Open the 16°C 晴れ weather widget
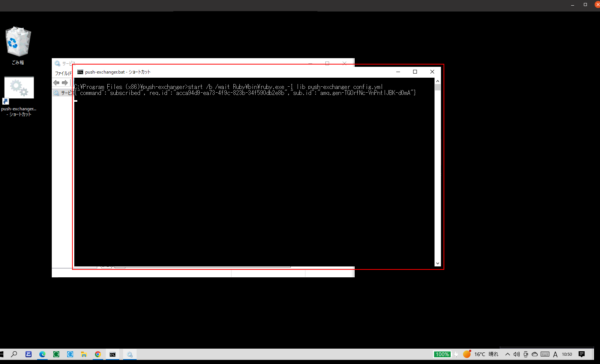Viewport: 600px width, 364px height. 481,354
